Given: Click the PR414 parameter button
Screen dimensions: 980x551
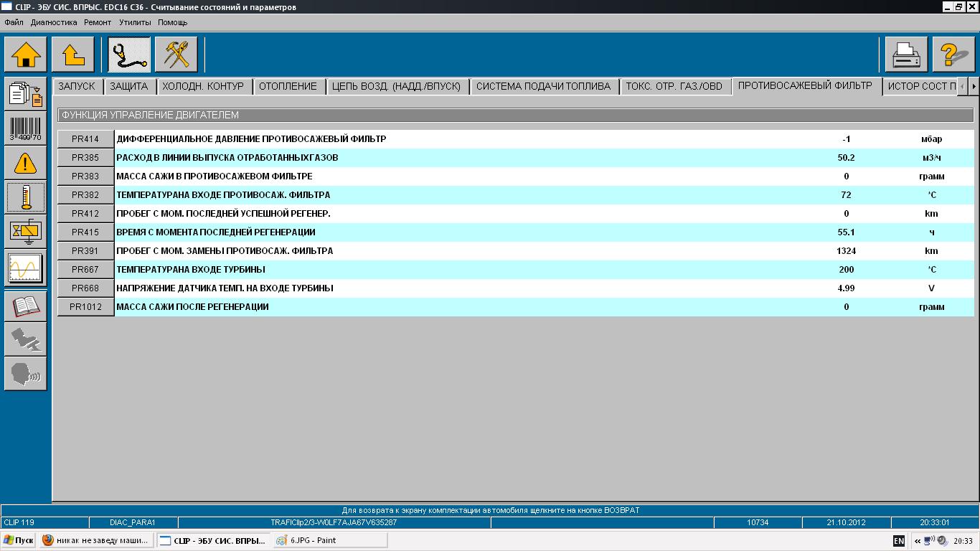Looking at the screenshot, I should [x=85, y=139].
